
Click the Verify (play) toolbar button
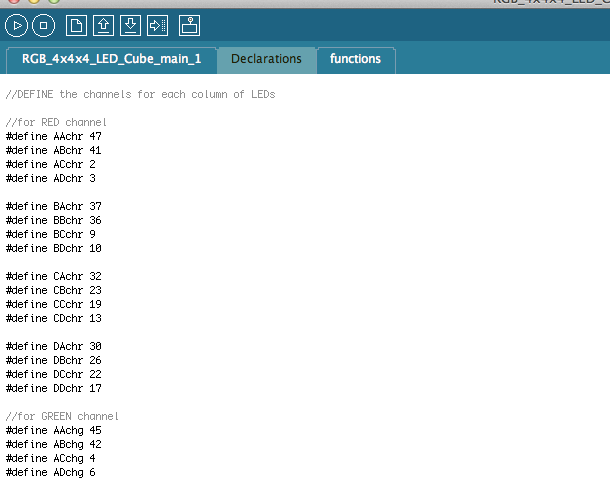tap(16, 26)
